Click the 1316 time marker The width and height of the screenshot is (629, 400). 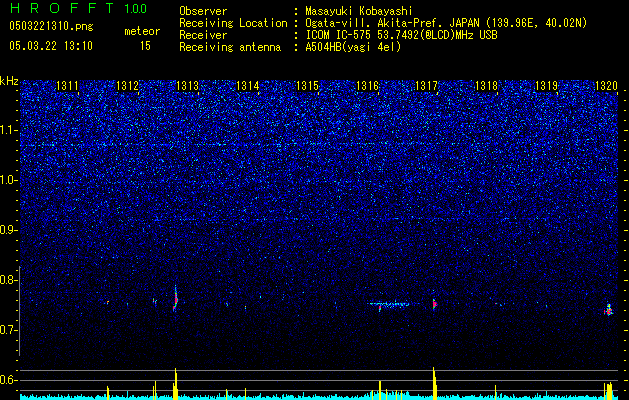(x=367, y=86)
